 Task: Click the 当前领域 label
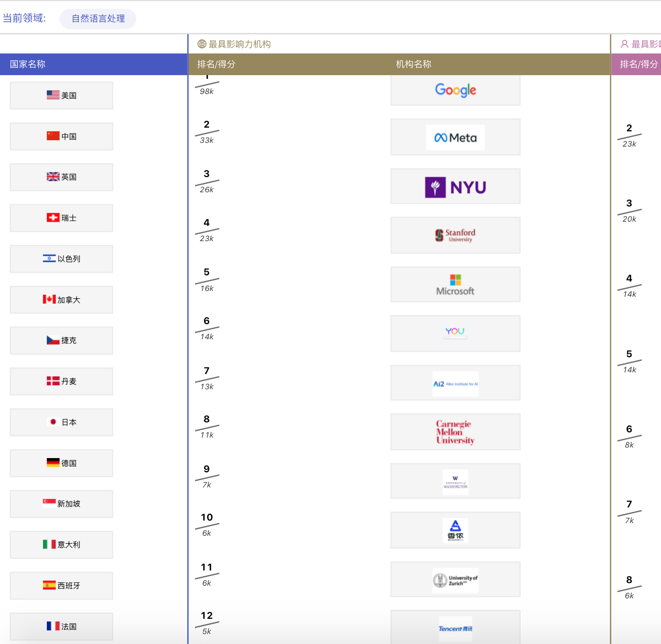(24, 18)
